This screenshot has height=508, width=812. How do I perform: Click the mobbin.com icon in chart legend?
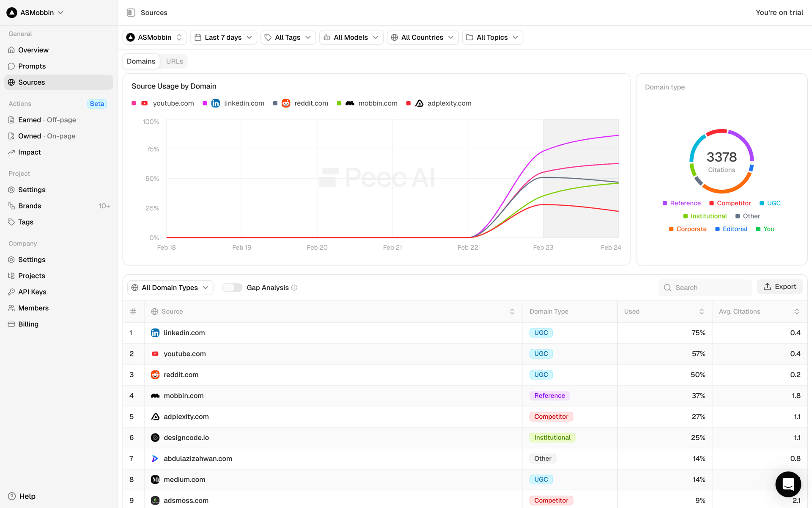[x=350, y=103]
